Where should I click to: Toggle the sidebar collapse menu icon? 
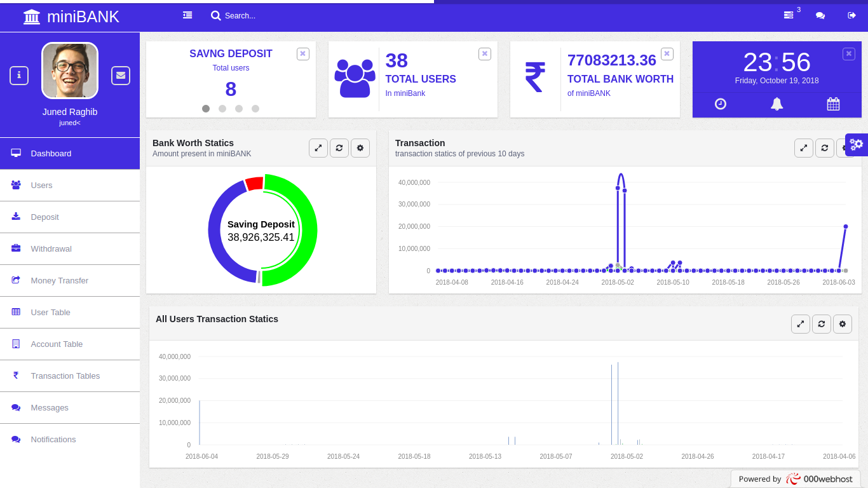(187, 15)
